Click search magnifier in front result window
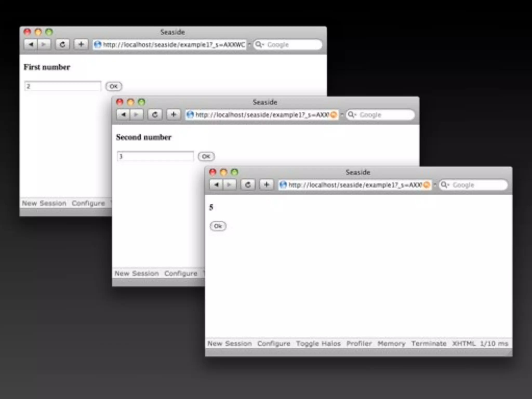The width and height of the screenshot is (532, 399). pos(444,185)
